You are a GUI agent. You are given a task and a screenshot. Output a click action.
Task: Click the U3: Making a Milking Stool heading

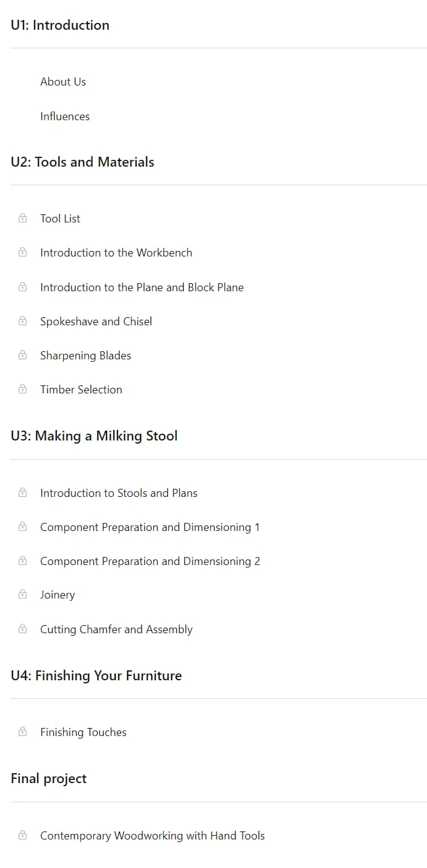click(94, 436)
